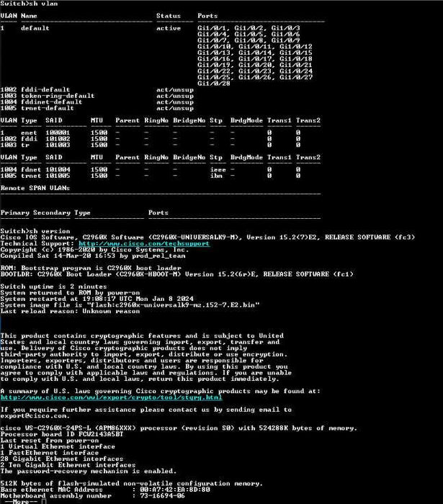This screenshot has height=504, width=443.
Task: Click 'Last reload reason: Unknown reason'
Action: [70, 311]
